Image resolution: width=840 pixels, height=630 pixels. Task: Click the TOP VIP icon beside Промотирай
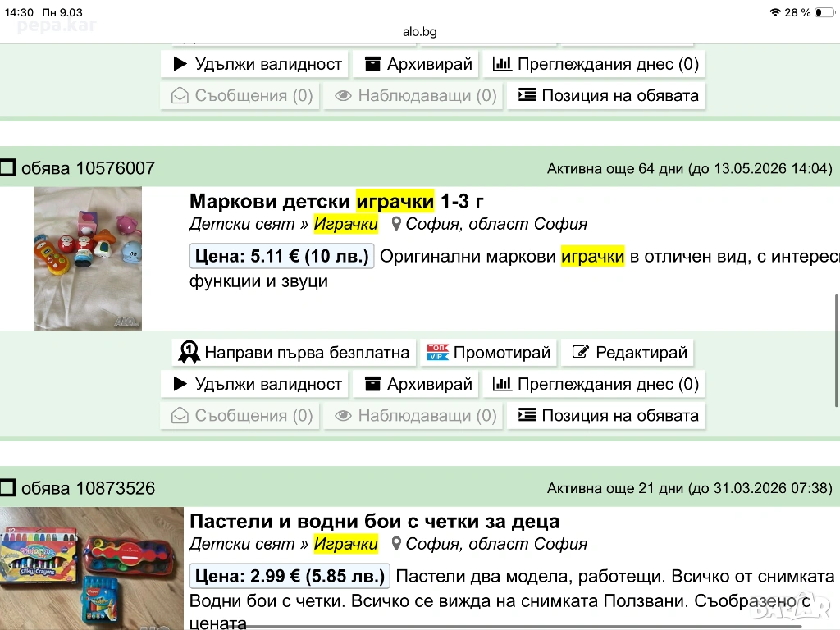[437, 353]
